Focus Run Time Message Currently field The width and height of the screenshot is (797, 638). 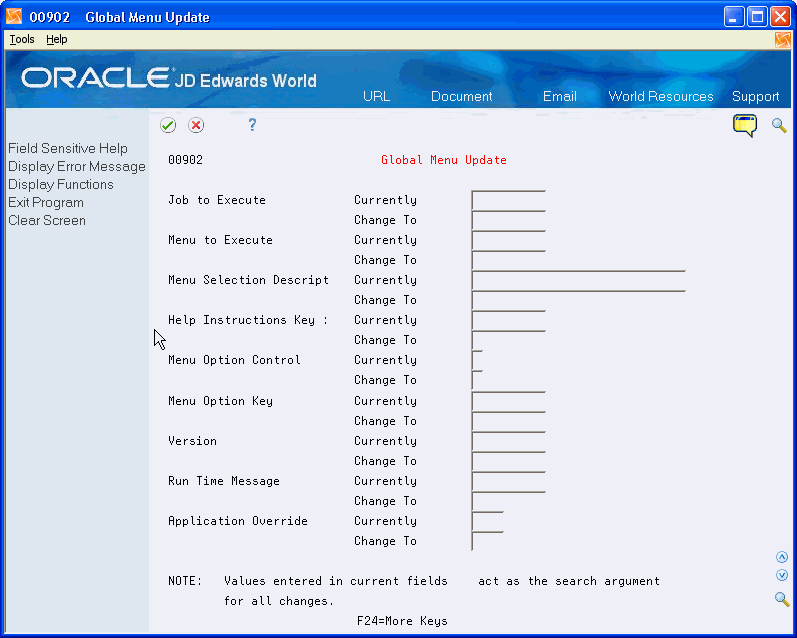508,481
